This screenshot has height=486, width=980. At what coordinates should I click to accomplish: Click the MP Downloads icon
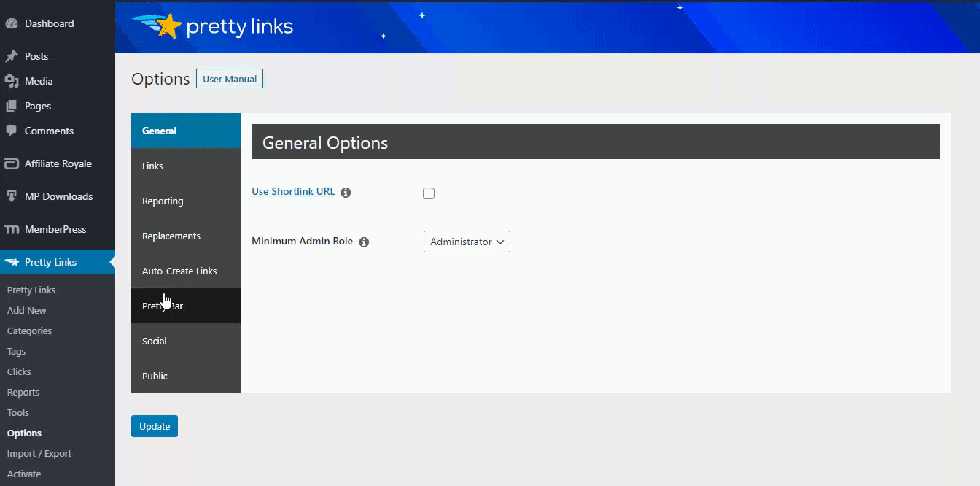(x=12, y=196)
